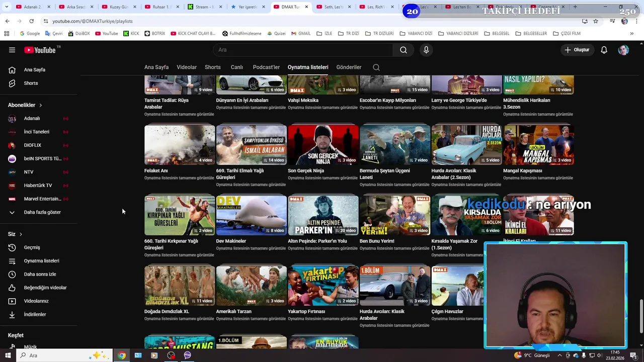Open Son Gerçek Ninja playlist thumbnail
The width and height of the screenshot is (644, 362).
(323, 145)
